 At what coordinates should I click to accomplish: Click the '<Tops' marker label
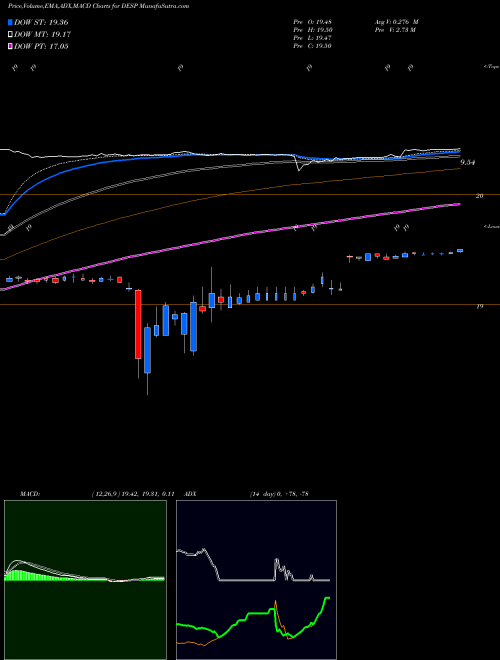point(491,67)
